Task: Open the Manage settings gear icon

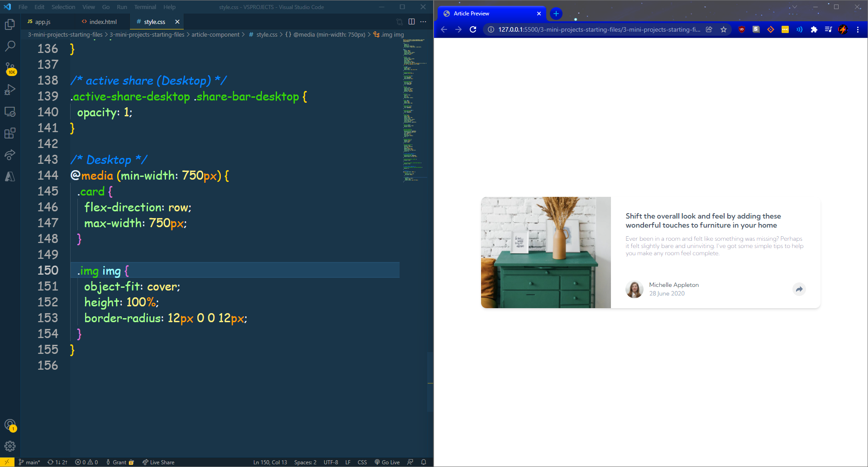Action: tap(10, 446)
